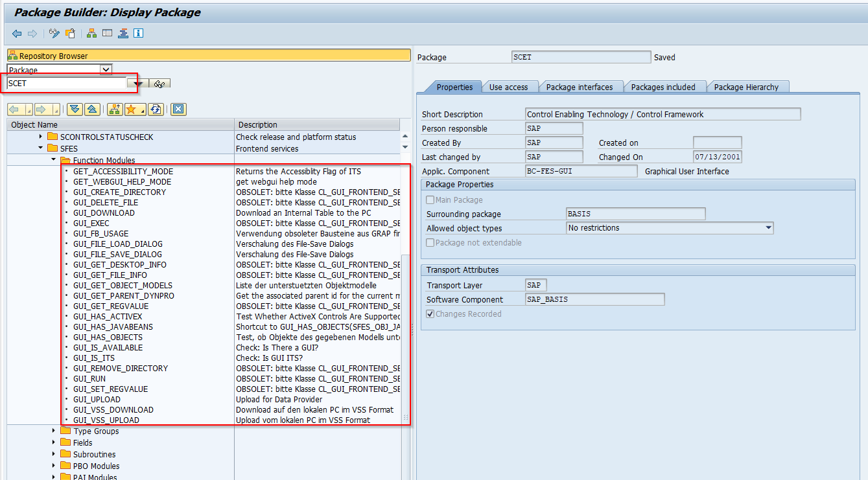Expand the Subroutines folder node
Viewport: 868px width, 480px height.
[53, 454]
